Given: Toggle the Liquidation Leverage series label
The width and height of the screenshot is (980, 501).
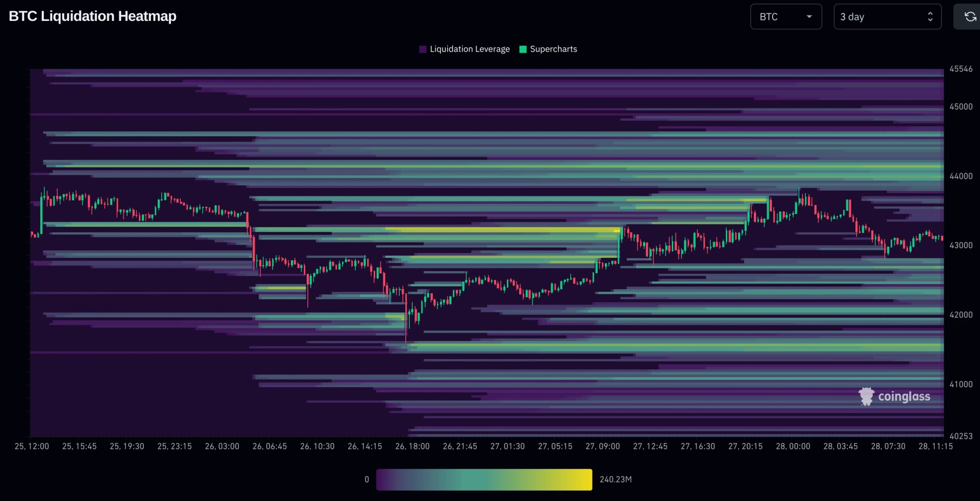Looking at the screenshot, I should [470, 49].
